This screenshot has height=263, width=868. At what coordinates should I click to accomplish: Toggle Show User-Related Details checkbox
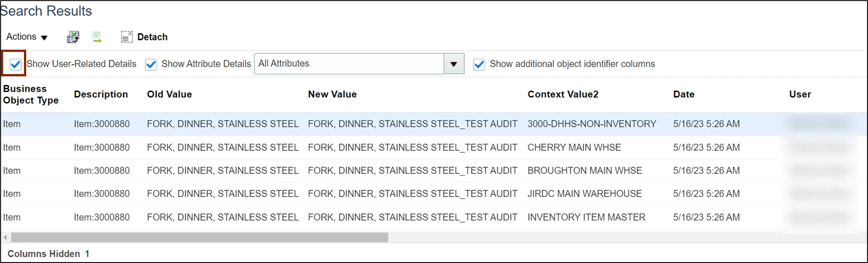coord(16,64)
